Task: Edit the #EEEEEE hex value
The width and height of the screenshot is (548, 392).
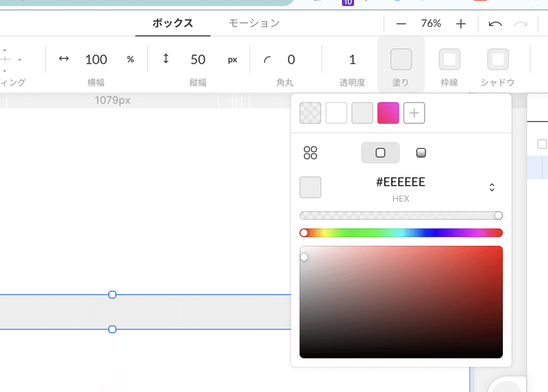Action: [401, 182]
